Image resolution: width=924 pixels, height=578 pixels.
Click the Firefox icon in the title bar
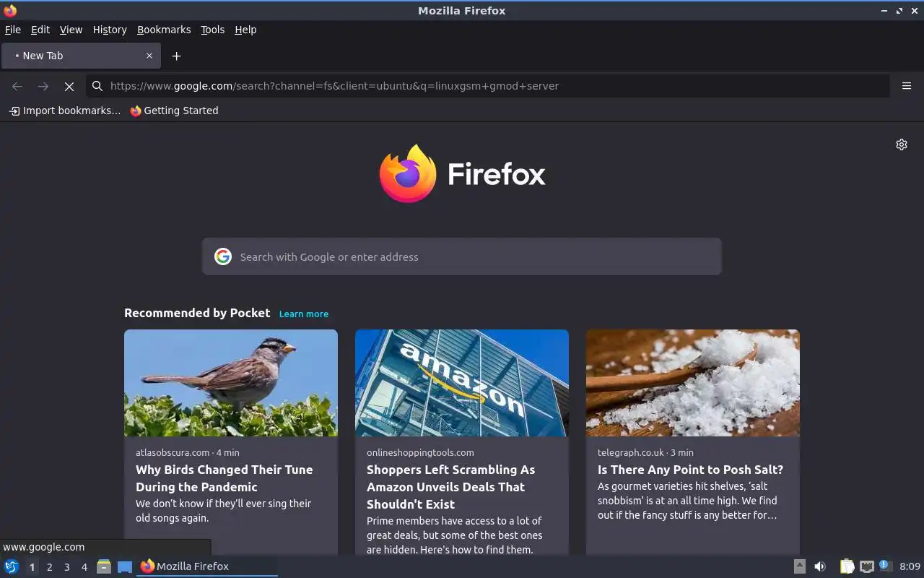(x=10, y=10)
